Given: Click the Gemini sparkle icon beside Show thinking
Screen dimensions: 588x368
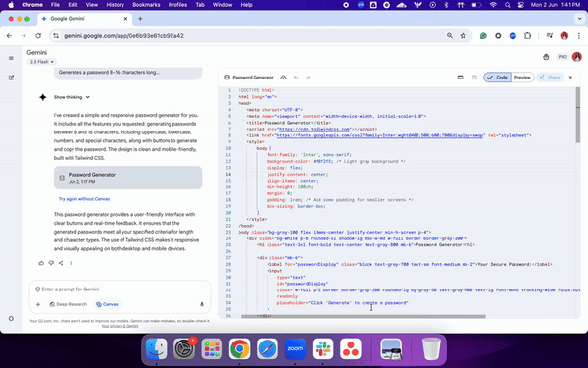Looking at the screenshot, I should [43, 97].
